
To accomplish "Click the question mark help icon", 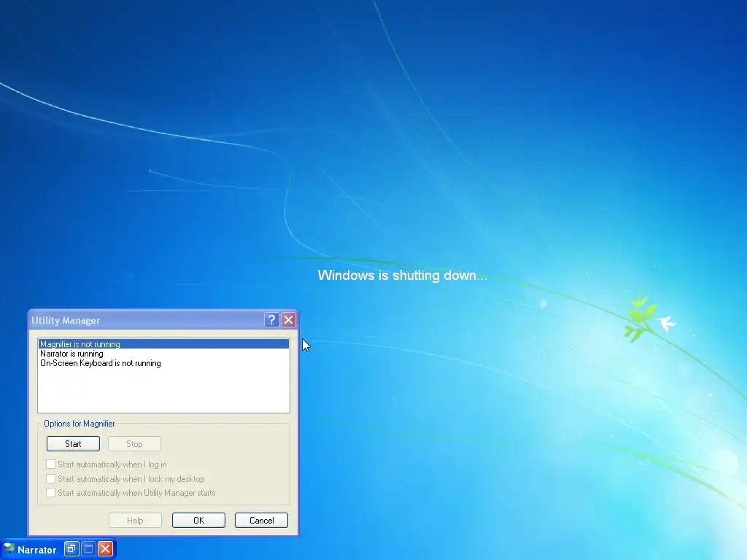I will pos(271,319).
